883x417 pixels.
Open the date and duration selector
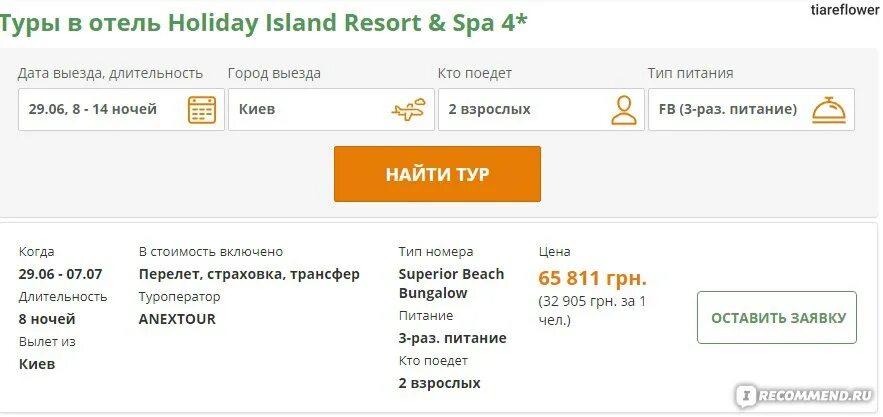pos(121,109)
